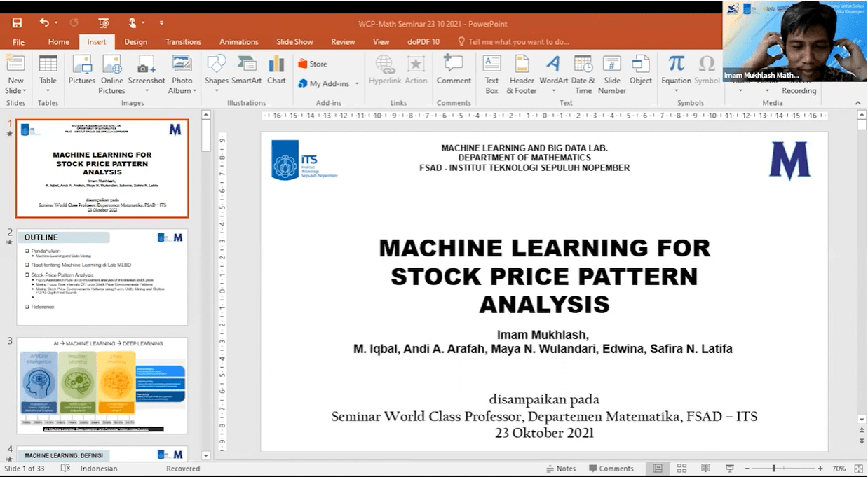Toggle the Notes pane in status bar
This screenshot has height=477, width=868.
[x=560, y=469]
